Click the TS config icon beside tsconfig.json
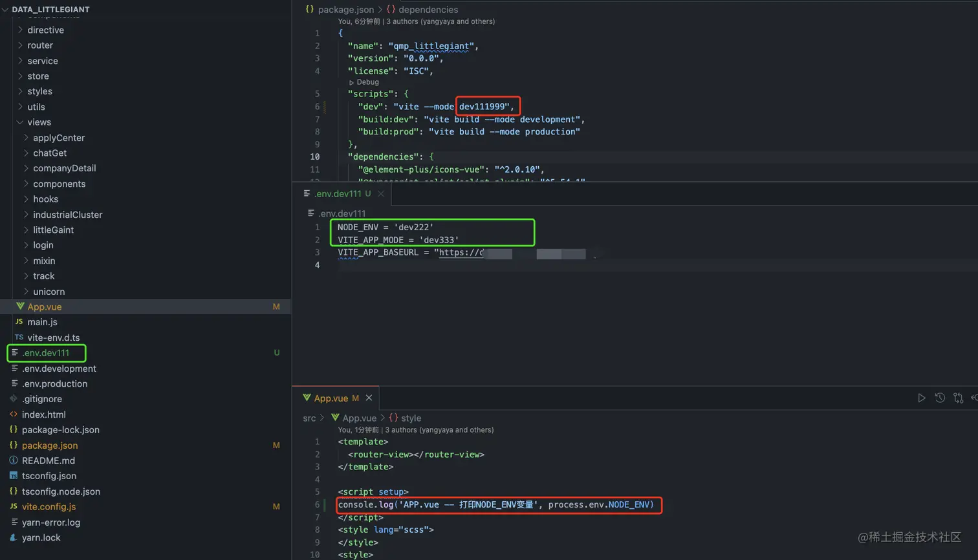The width and height of the screenshot is (978, 560). (x=14, y=475)
